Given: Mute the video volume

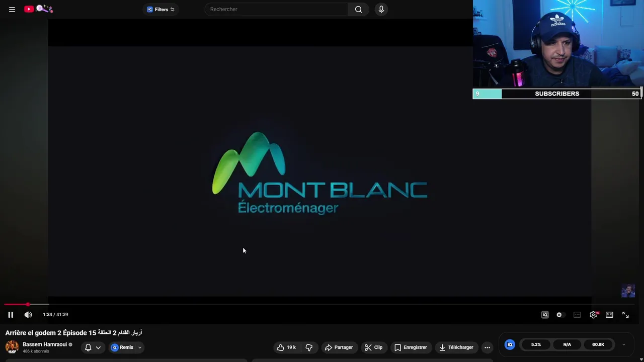Looking at the screenshot, I should point(28,315).
